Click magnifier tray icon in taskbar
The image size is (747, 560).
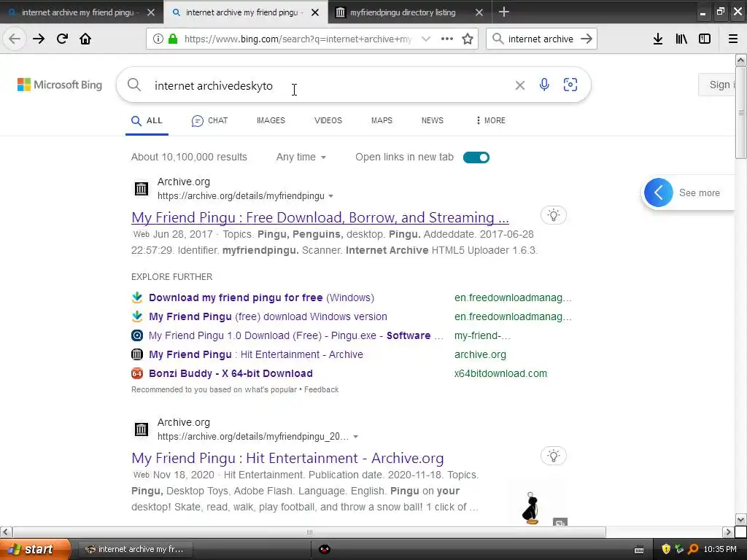pos(693,549)
